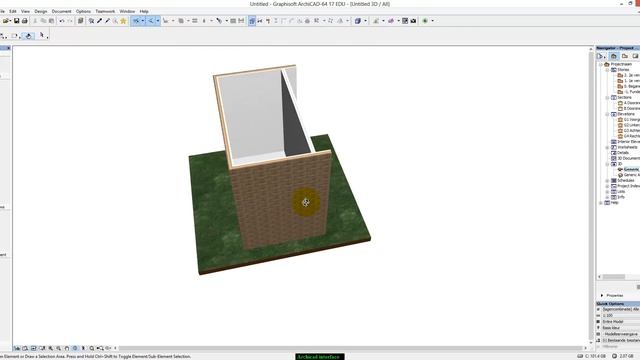Open the dropdown arrow beside guide lines button
The image size is (640, 360).
click(x=143, y=21)
